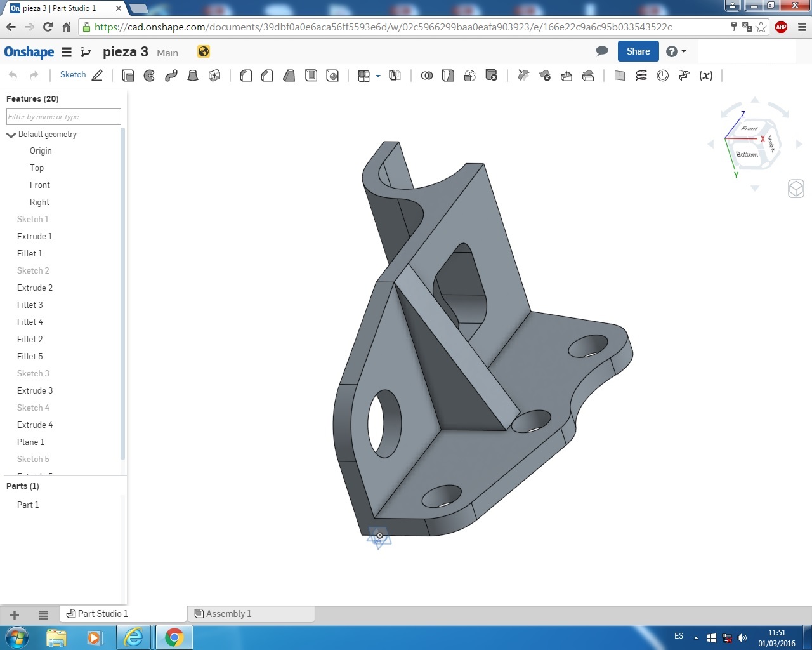Switch to the Assembly 1 tab
The width and height of the screenshot is (812, 650).
pyautogui.click(x=228, y=614)
